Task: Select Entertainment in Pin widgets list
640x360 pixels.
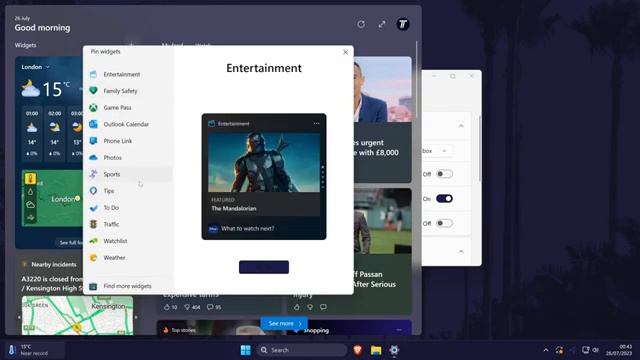Action: pyautogui.click(x=127, y=74)
